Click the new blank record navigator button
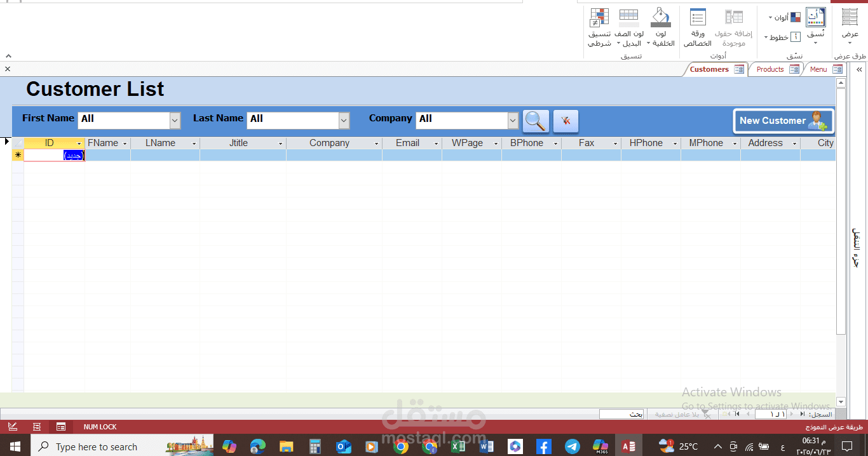 [x=726, y=414]
